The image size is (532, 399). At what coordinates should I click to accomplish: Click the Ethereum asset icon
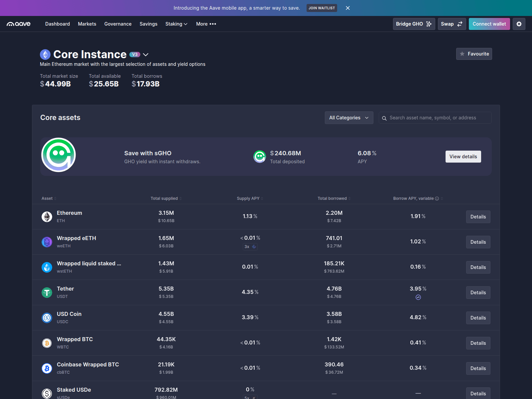coord(47,216)
